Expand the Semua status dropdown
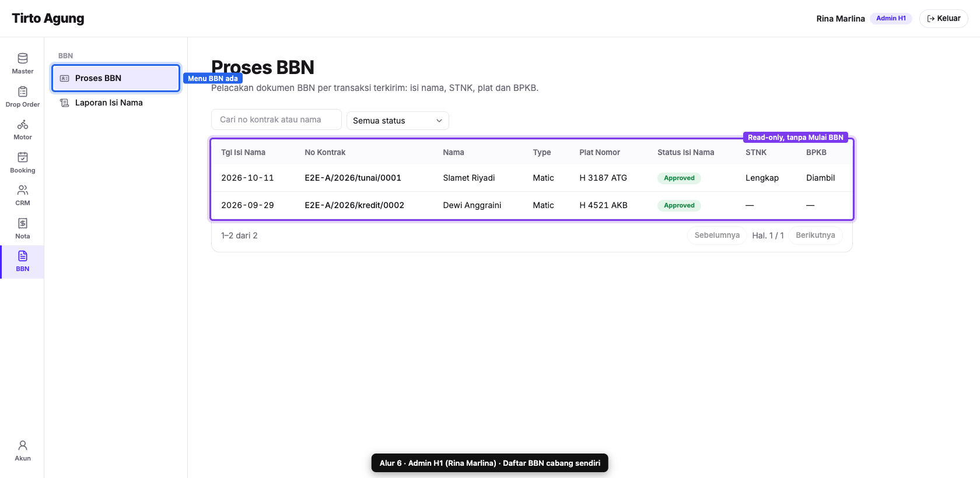The width and height of the screenshot is (980, 478). pos(398,121)
